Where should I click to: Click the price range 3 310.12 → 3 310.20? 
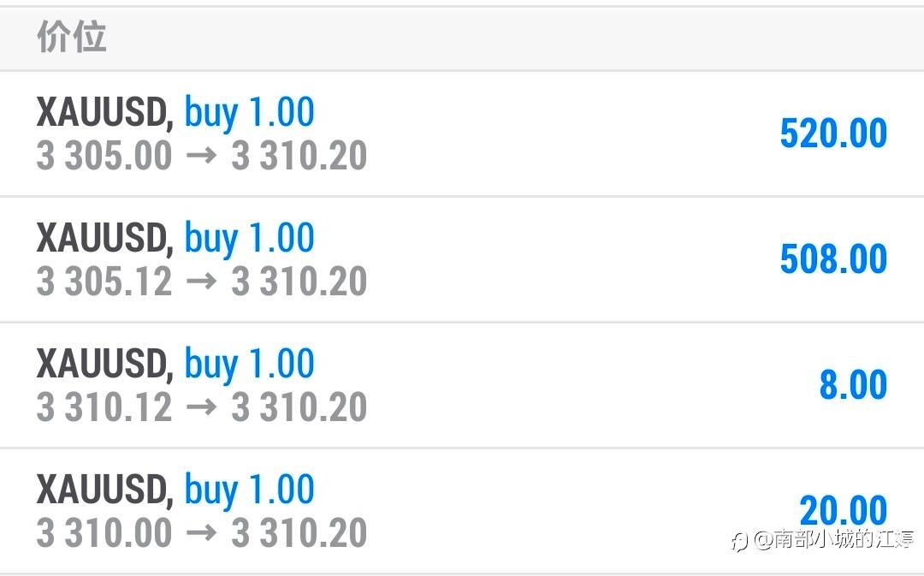click(x=201, y=407)
